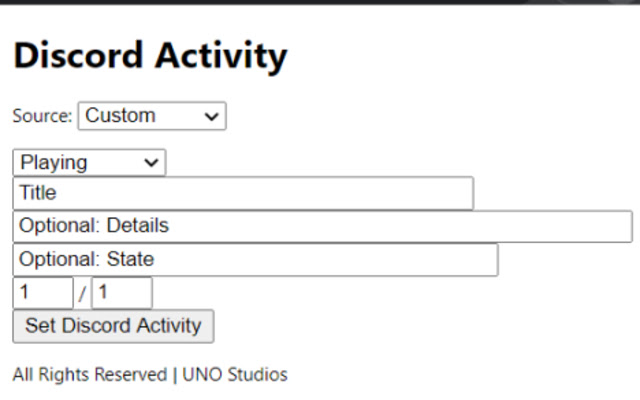Click the word Custom in the Source selector
This screenshot has width=640, height=400.
(120, 116)
